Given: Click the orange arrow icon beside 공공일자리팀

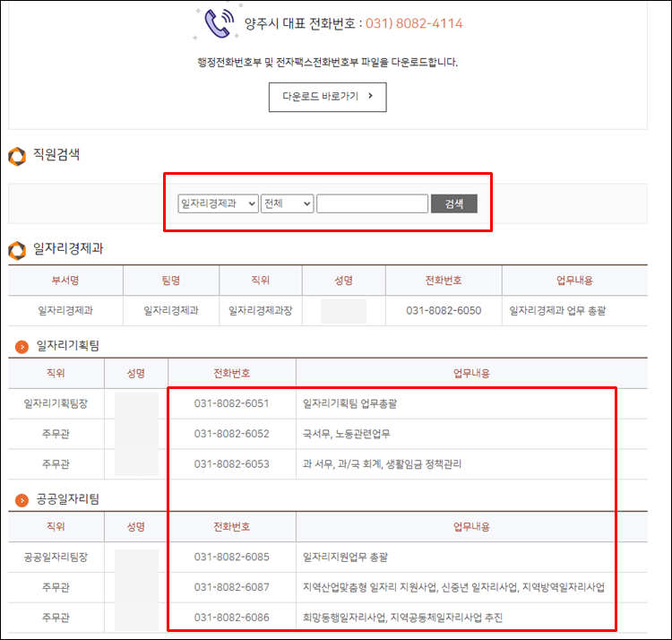Looking at the screenshot, I should (x=22, y=500).
